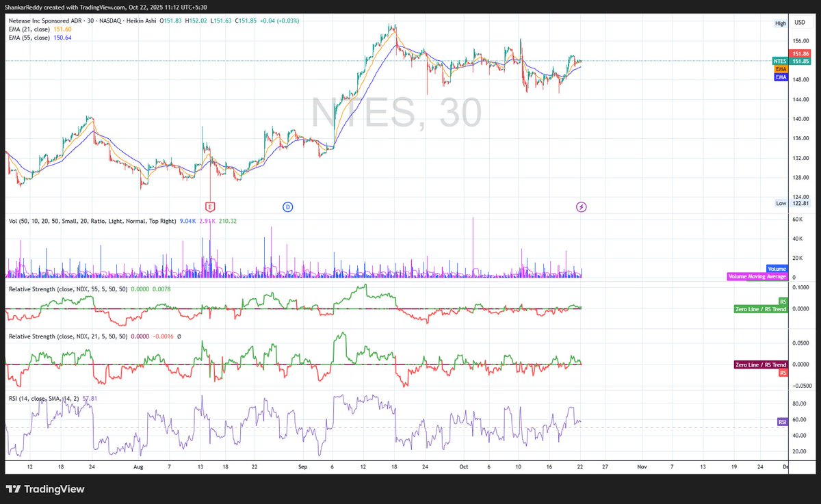Click the 124.00 price axis value
Viewport: 821px width, 504px height.
click(800, 198)
